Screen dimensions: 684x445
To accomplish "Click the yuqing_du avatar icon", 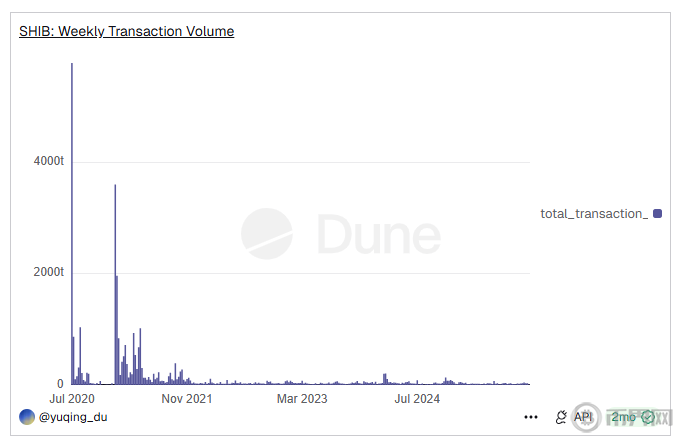I will pyautogui.click(x=27, y=416).
